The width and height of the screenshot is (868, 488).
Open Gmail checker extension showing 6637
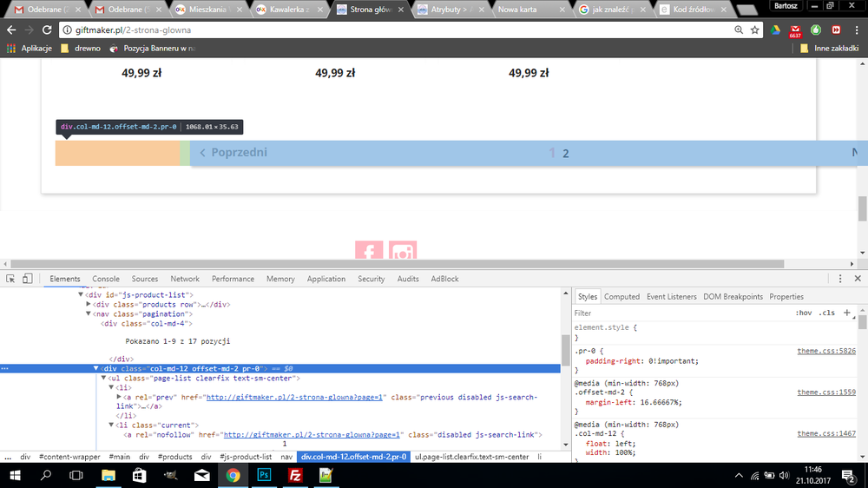click(x=795, y=30)
